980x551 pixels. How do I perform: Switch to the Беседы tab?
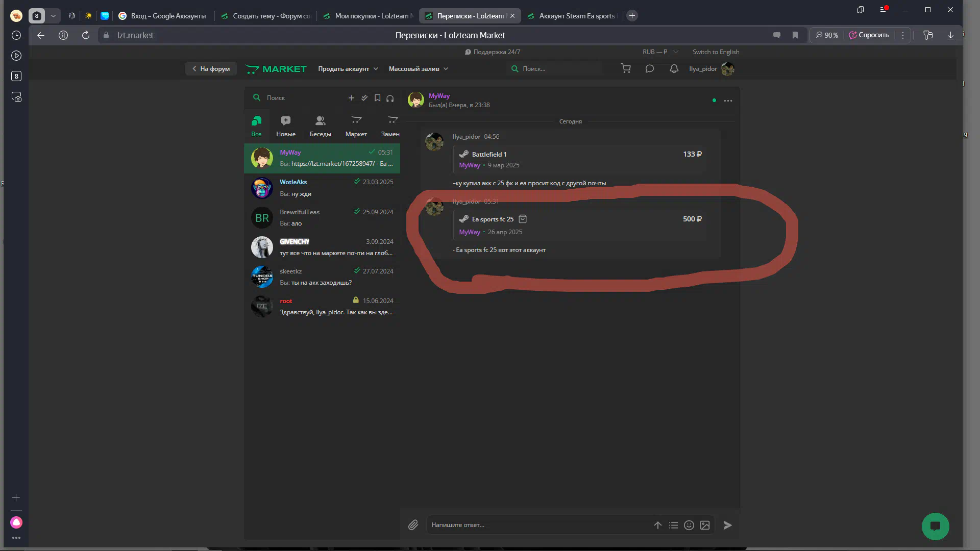tap(321, 126)
